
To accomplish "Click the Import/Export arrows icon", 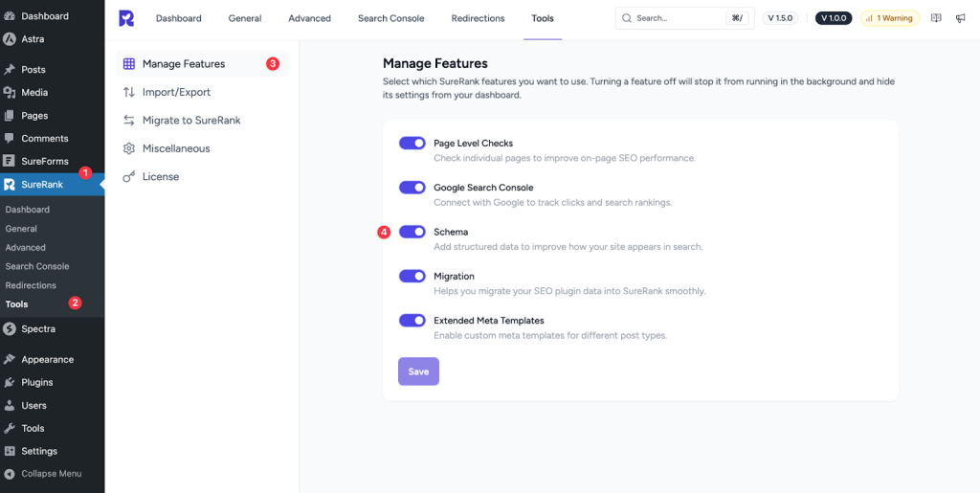I will [129, 92].
